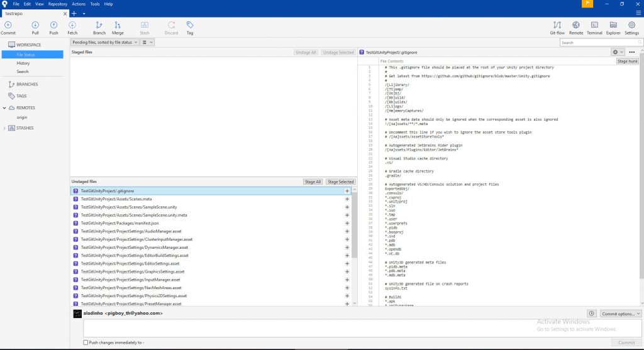This screenshot has height=350, width=644.
Task: Click Stage Selected button
Action: pos(340,182)
